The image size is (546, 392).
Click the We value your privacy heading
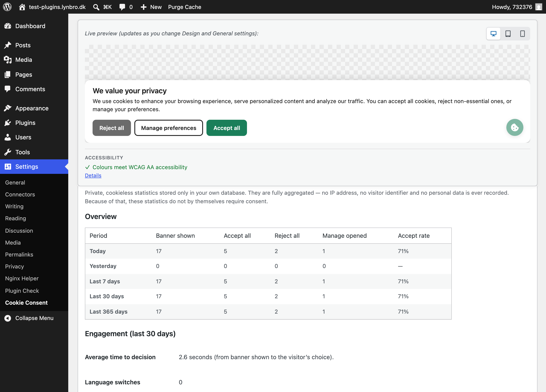(129, 91)
